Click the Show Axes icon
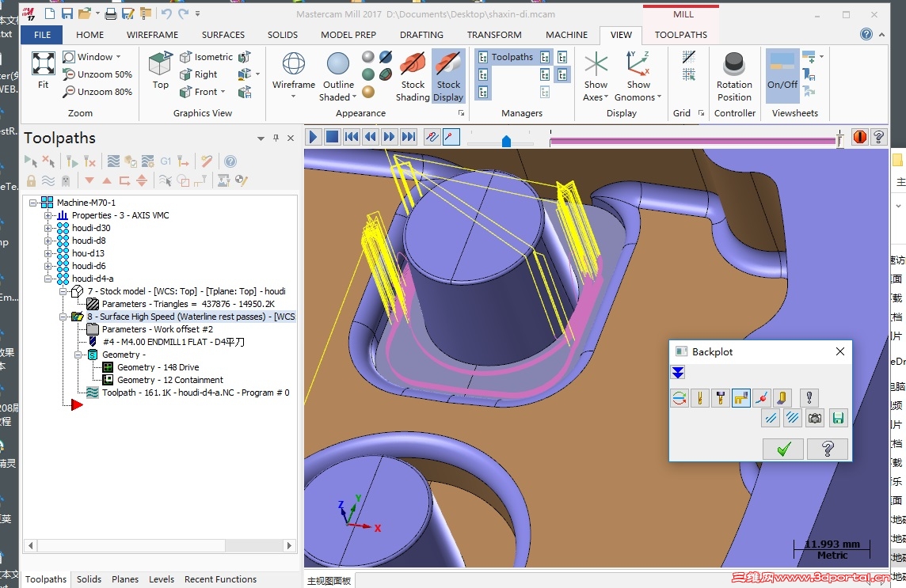Viewport: 906px width, 588px height. tap(596, 76)
